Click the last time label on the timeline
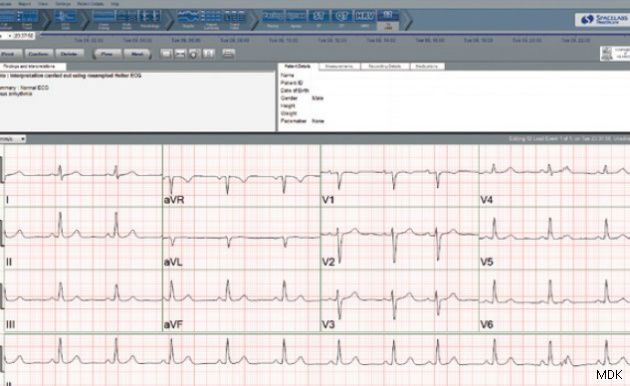 pyautogui.click(x=576, y=41)
